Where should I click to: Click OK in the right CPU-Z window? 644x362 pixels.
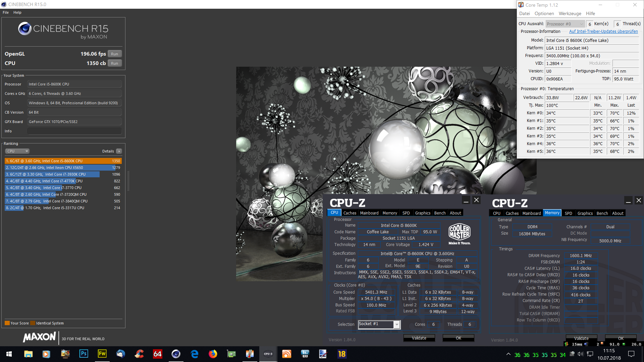coord(621,338)
